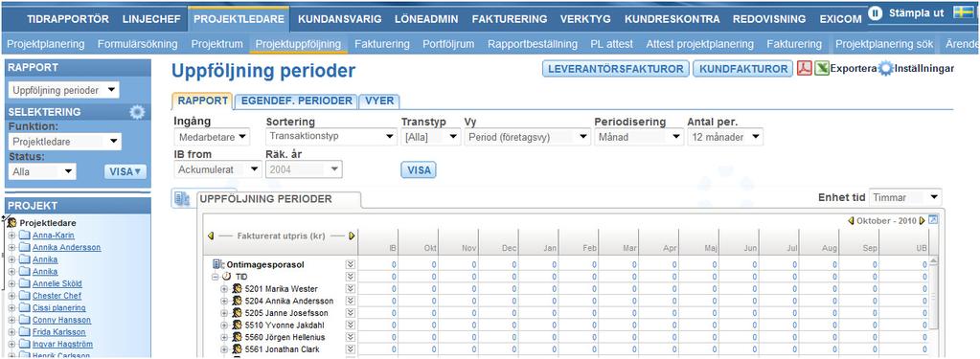Switch to the EGENDEF. PERIODER tab
The width and height of the screenshot is (980, 359).
pyautogui.click(x=297, y=101)
